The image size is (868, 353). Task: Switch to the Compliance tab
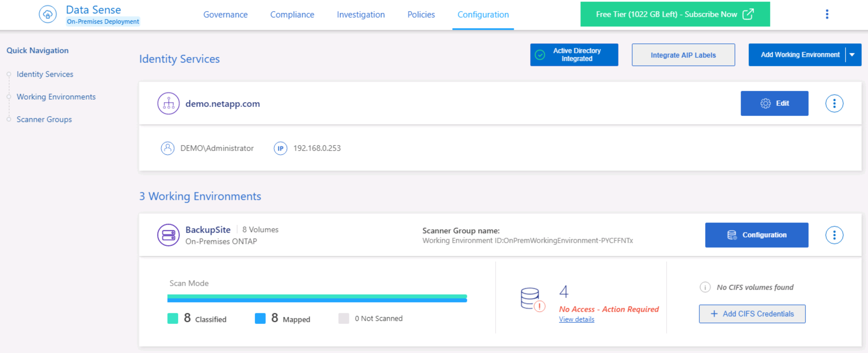point(292,15)
